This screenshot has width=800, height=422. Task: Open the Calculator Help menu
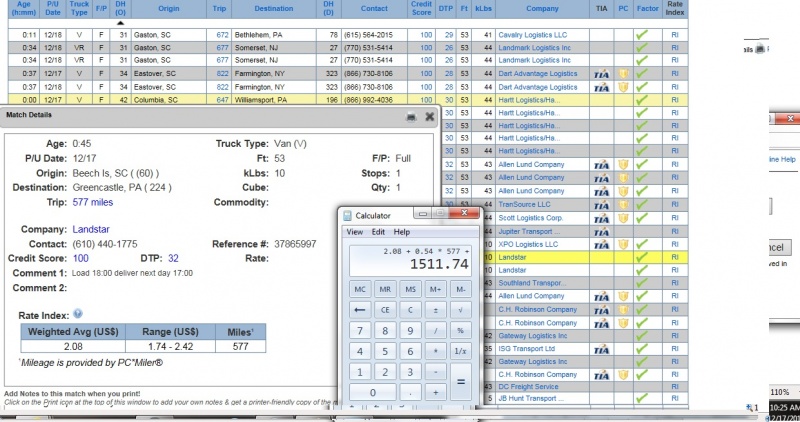tap(402, 232)
